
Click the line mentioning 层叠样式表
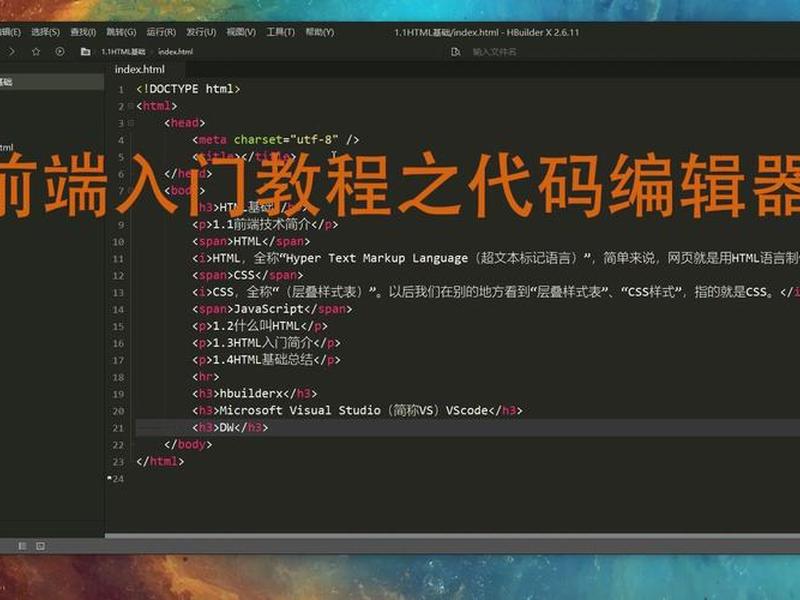pos(495,292)
